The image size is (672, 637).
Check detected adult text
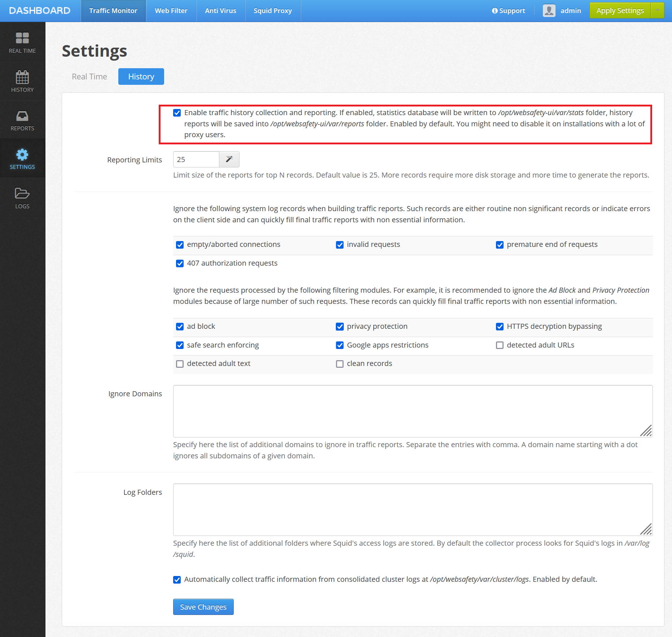coord(180,364)
